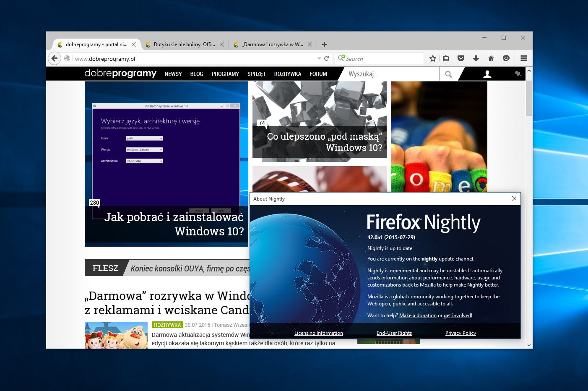Click the pin icon in site header
588x391 pixels.
coord(518,74)
